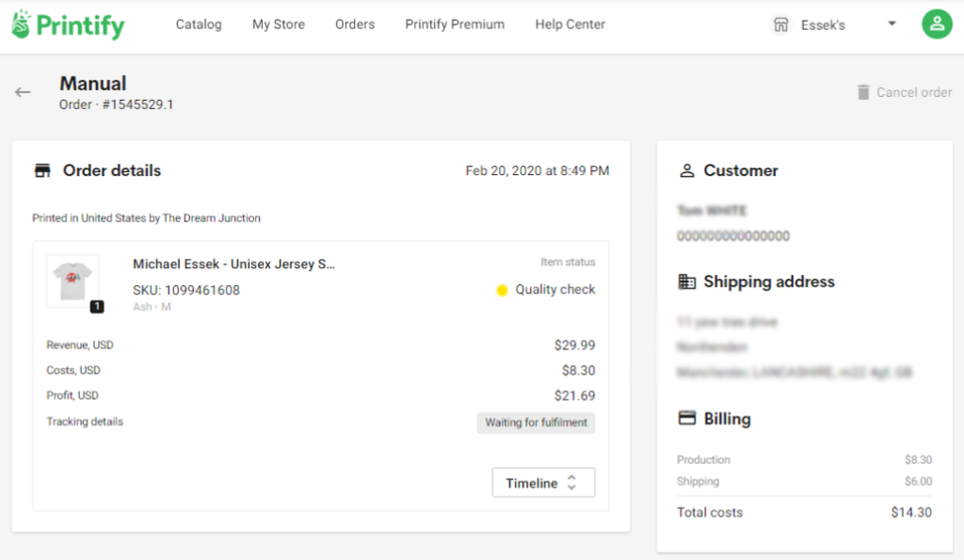Click the Cancel order button

(913, 91)
